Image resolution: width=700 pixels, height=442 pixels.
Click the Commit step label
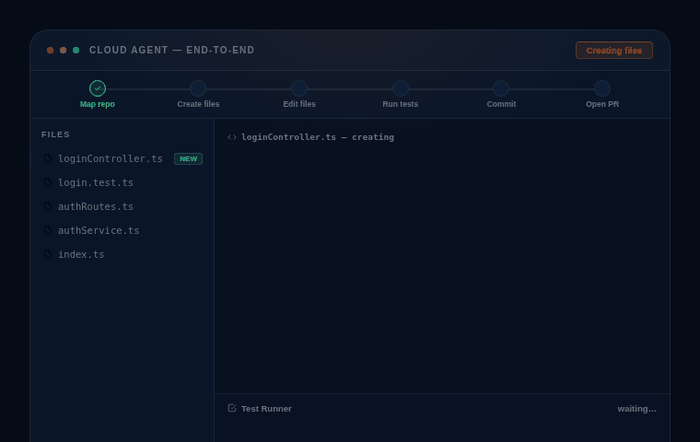501,104
